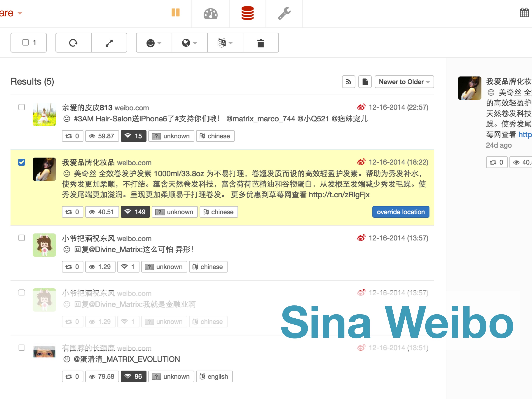Expand the Newer to Older sort dropdown
The width and height of the screenshot is (532, 399).
(x=404, y=82)
